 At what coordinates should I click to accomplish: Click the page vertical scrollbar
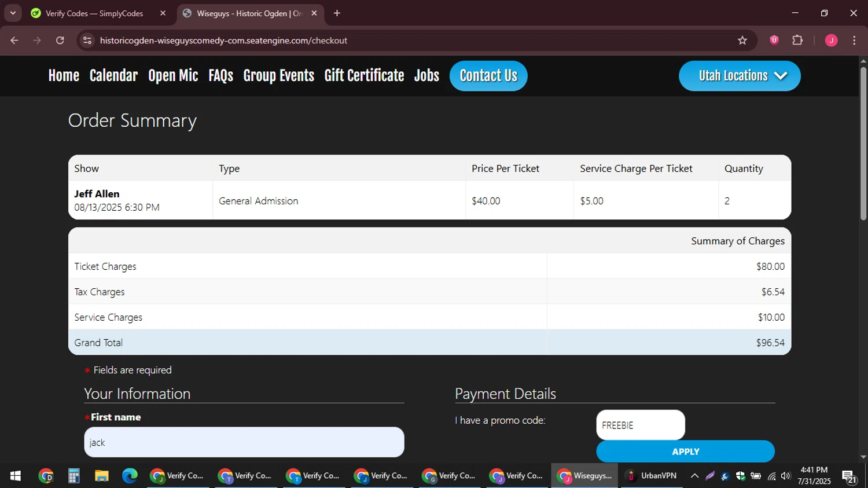(863, 145)
